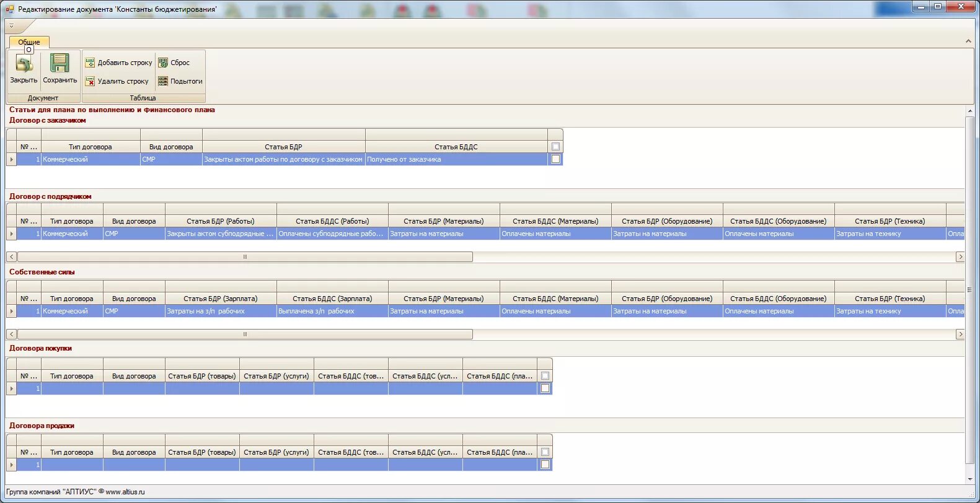Toggle row 1 checkbox in Договора продажи table
Image resolution: width=980 pixels, height=503 pixels.
tap(545, 465)
